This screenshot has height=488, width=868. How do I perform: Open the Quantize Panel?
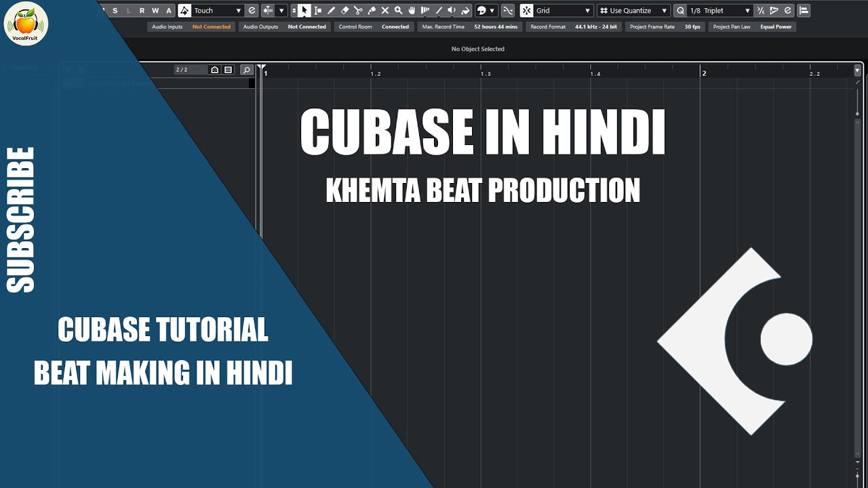[x=787, y=10]
